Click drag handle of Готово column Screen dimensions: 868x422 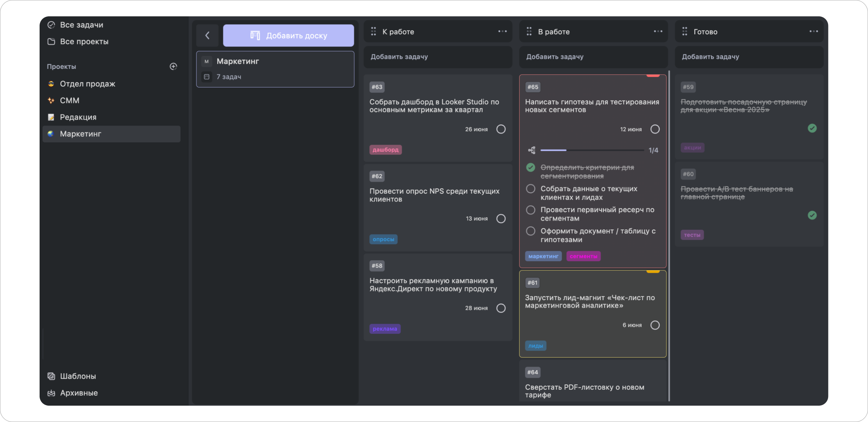pyautogui.click(x=684, y=32)
